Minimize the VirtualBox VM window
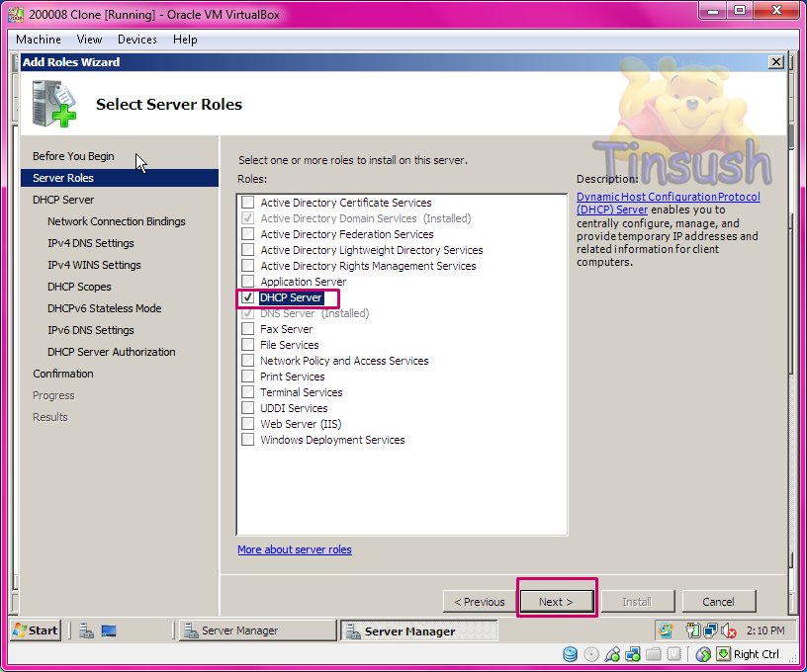 (x=712, y=11)
